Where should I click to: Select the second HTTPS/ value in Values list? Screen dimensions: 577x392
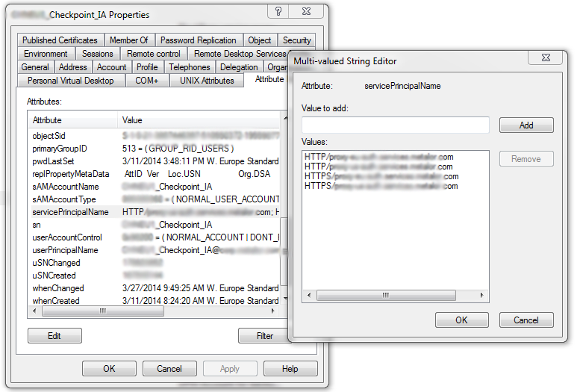tap(381, 186)
